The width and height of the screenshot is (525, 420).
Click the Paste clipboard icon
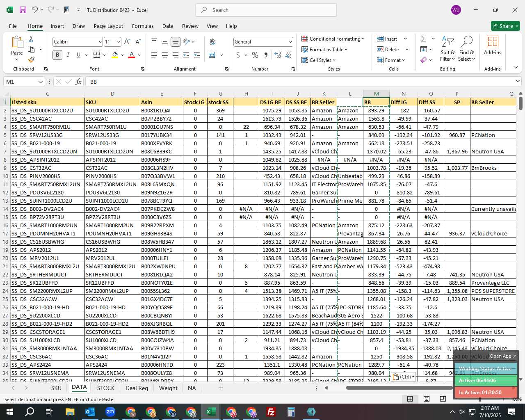coord(17,42)
